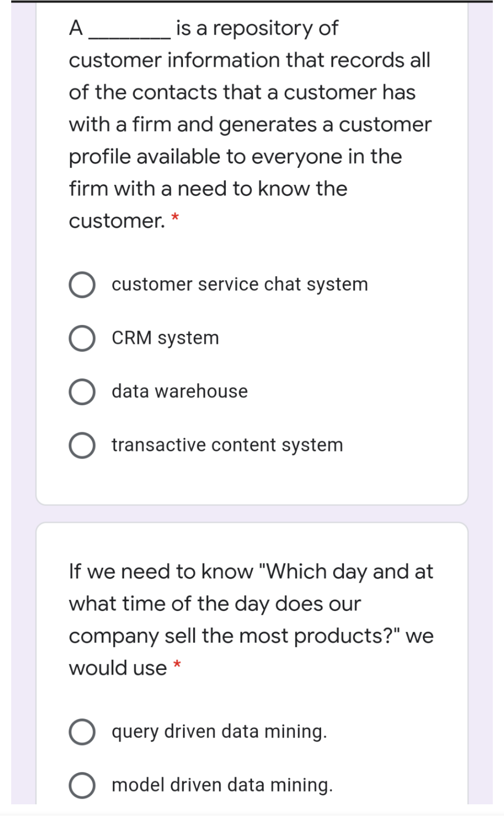Click the "query driven data mining." label
504x830 pixels.
click(219, 732)
